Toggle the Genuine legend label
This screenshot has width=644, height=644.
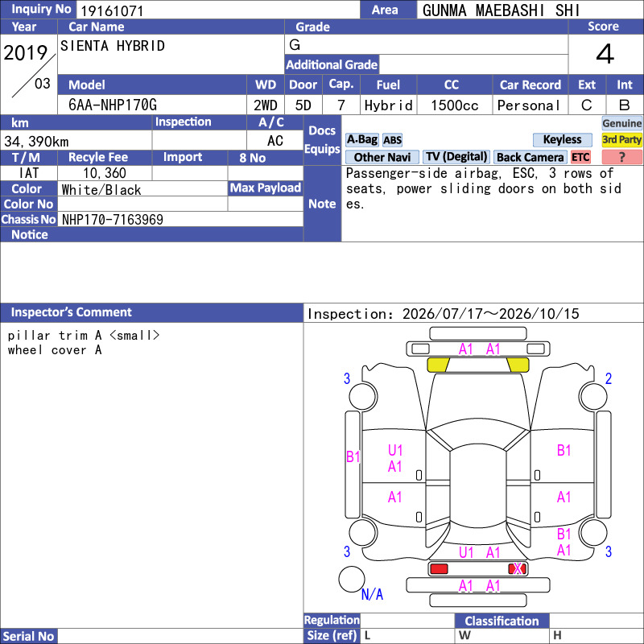621,123
